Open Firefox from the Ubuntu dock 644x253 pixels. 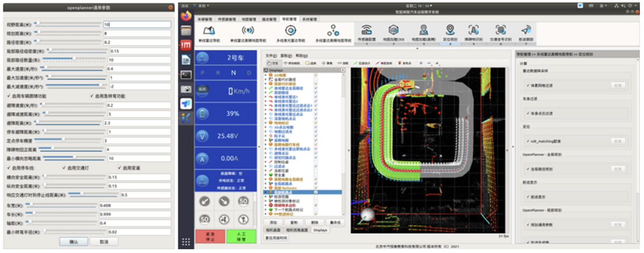(x=186, y=17)
